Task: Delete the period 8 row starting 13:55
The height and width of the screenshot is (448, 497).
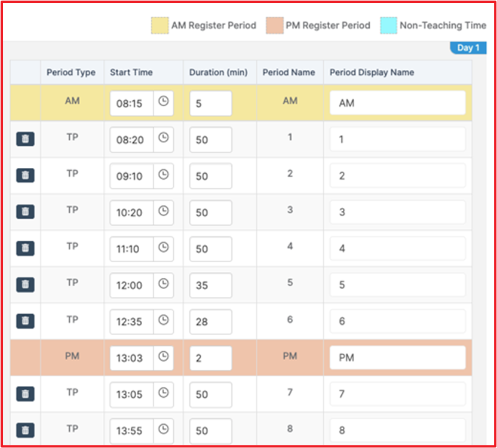Action: point(25,430)
